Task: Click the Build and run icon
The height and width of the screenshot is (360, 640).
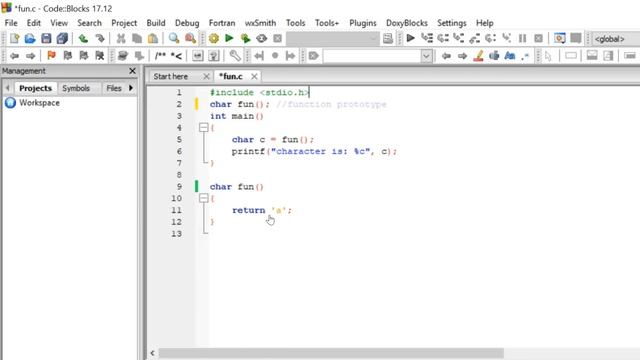Action: pyautogui.click(x=245, y=39)
